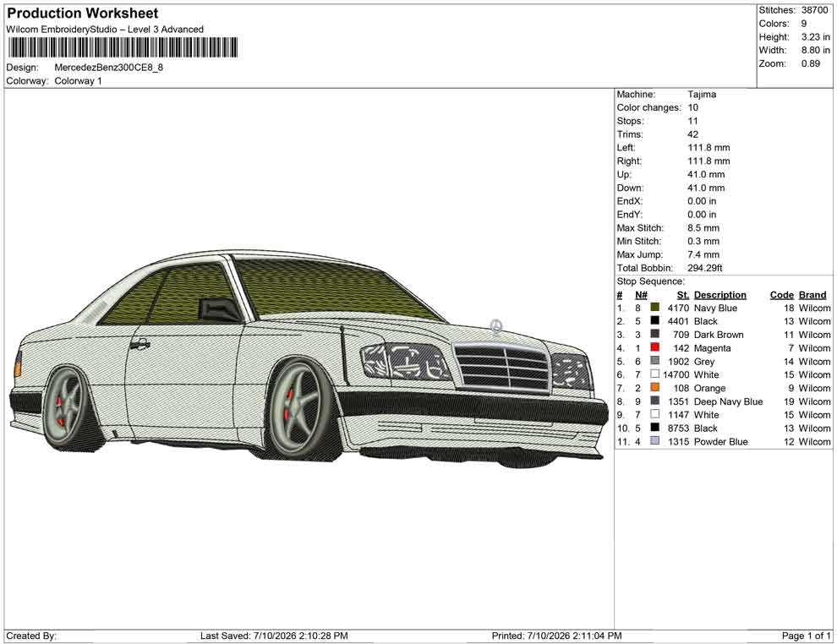Click the 'Black' description in row 10
Viewport: 837px width, 644px height.
(x=706, y=428)
